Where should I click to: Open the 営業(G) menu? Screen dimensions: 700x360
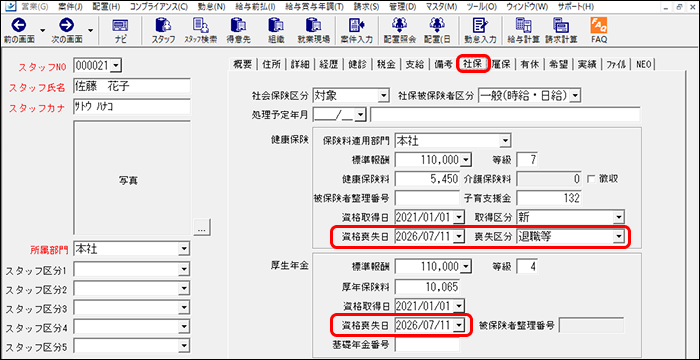pos(35,7)
